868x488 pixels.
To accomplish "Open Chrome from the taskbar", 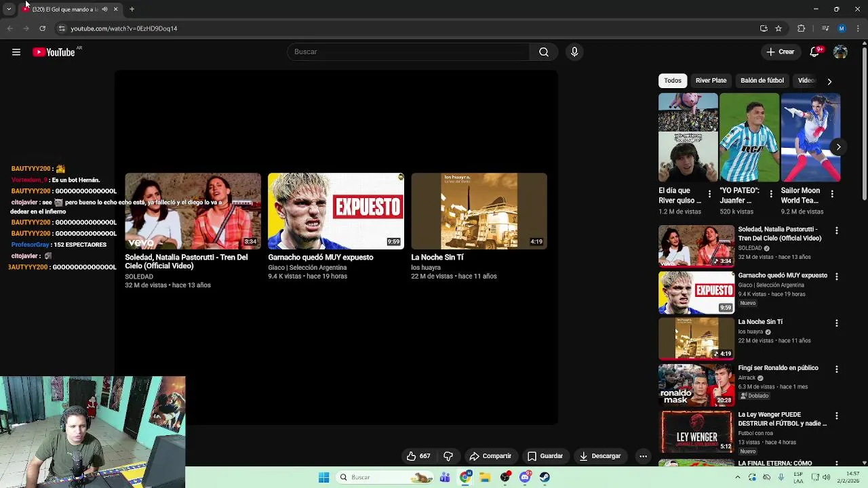I will click(x=465, y=477).
